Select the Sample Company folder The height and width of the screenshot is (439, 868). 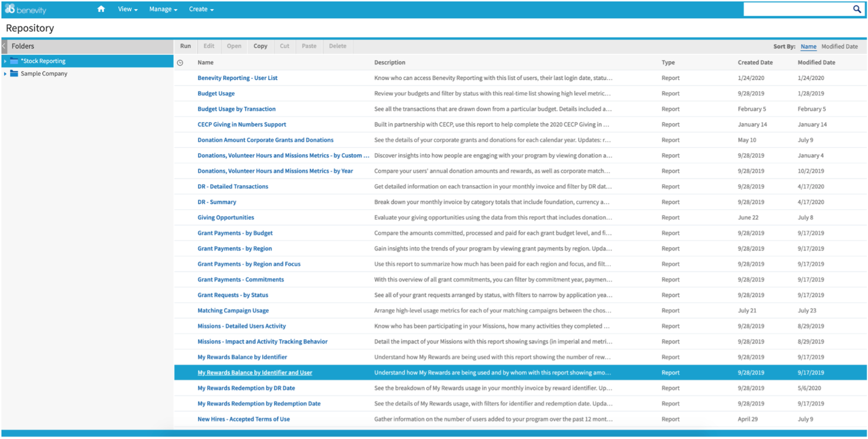coord(87,73)
